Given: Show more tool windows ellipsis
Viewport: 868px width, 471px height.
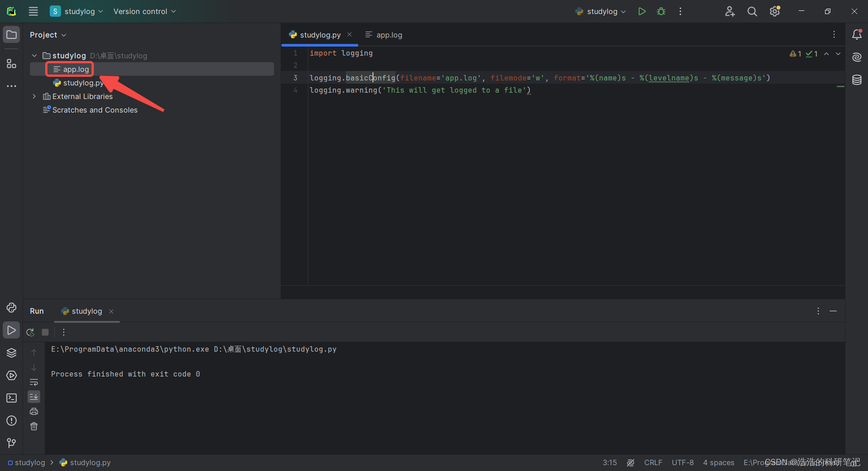Looking at the screenshot, I should coord(11,86).
